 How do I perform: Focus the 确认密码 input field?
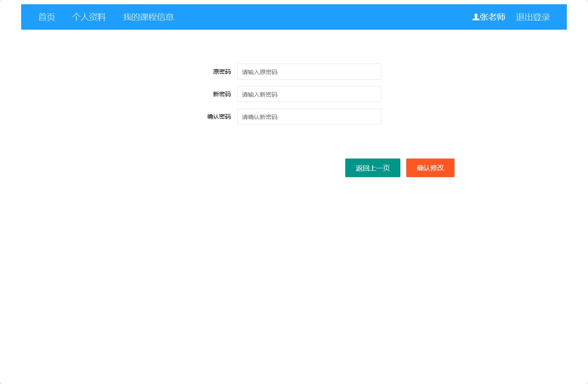(309, 117)
